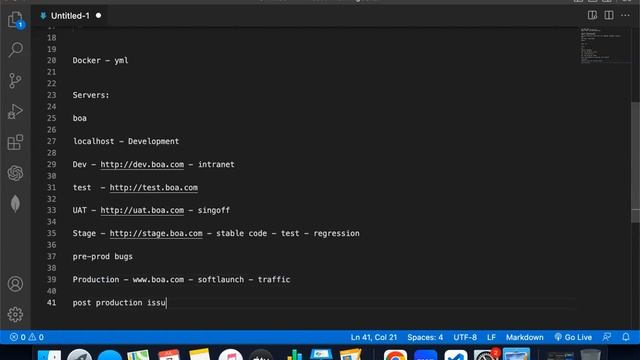Image resolution: width=640 pixels, height=360 pixels.
Task: Click the word 'singoff' on line 33
Action: [x=214, y=210]
